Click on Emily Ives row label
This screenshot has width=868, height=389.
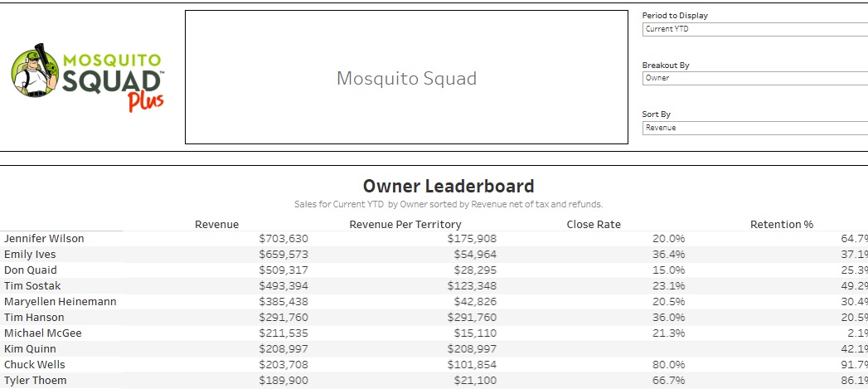30,255
